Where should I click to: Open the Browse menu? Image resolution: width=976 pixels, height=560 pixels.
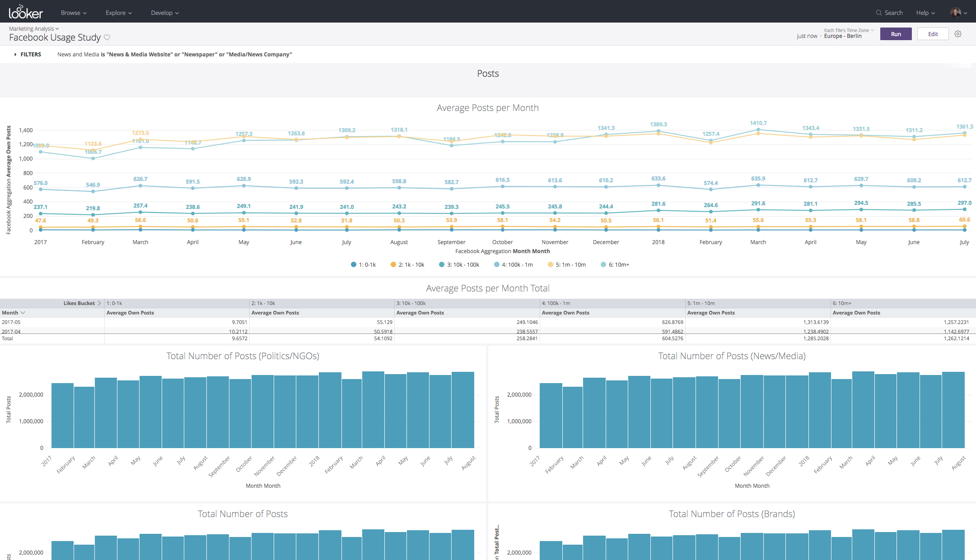(74, 13)
